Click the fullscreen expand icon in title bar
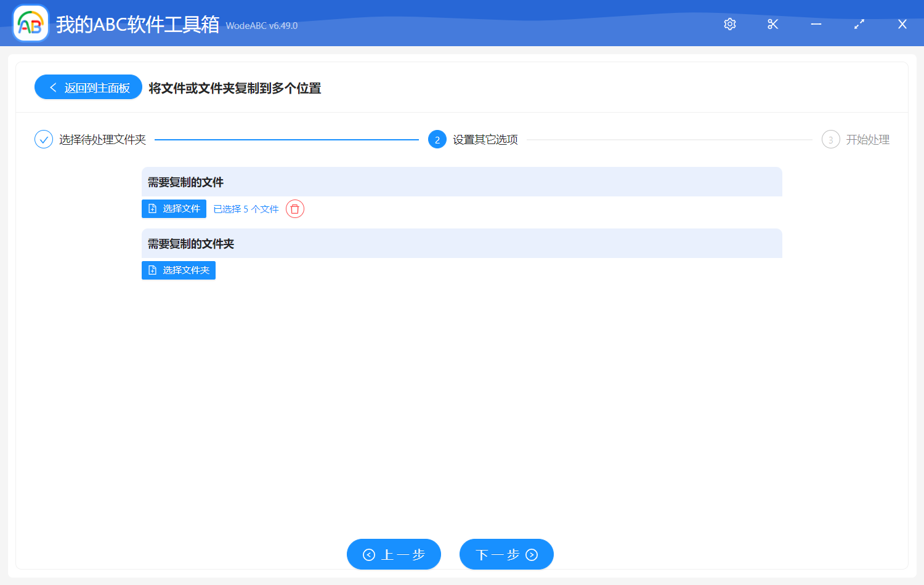Screen dimensions: 924x585 click(x=859, y=24)
